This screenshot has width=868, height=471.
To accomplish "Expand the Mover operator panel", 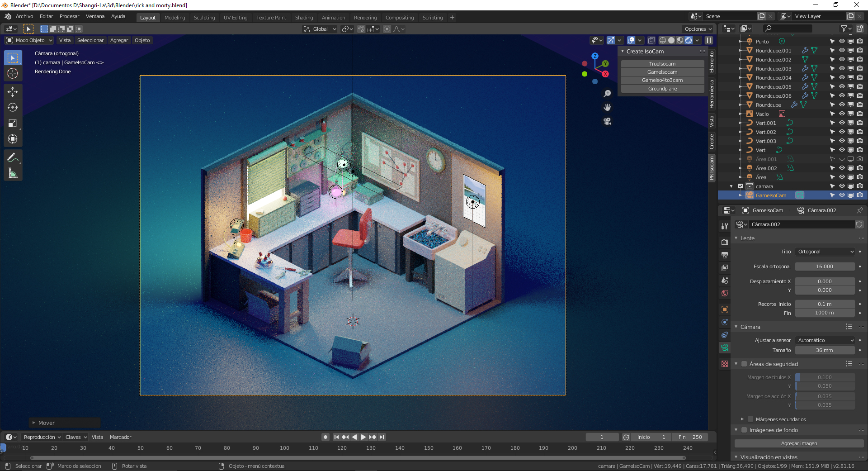I will click(33, 423).
